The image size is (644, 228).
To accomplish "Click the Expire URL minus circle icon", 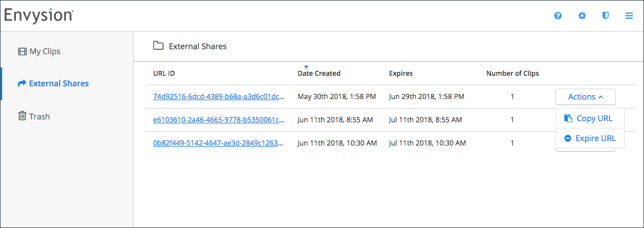I will [568, 138].
